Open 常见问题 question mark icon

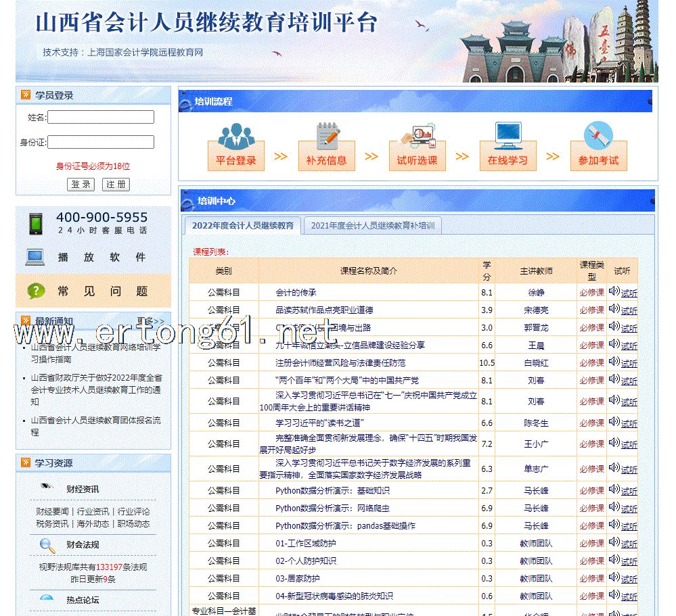35,291
